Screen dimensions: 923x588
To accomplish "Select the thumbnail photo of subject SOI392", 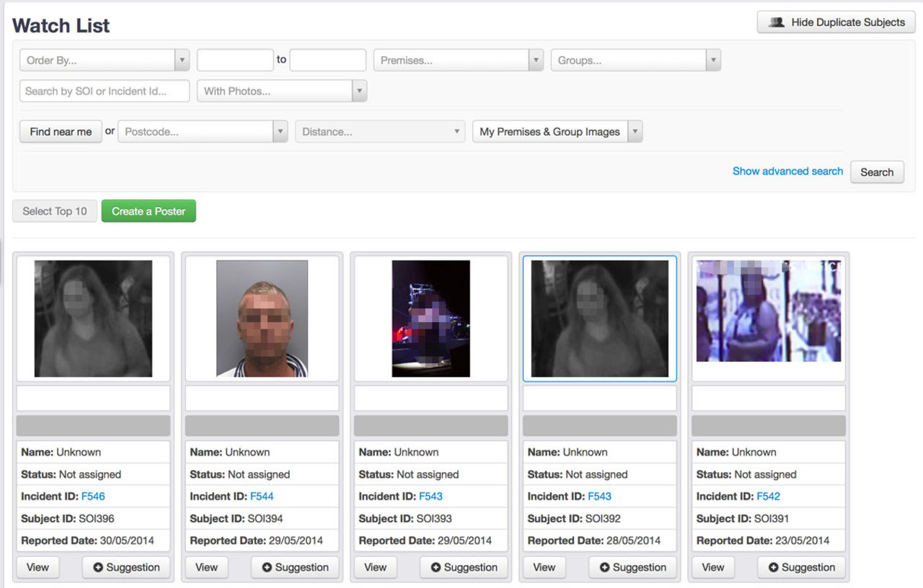I will pyautogui.click(x=599, y=318).
